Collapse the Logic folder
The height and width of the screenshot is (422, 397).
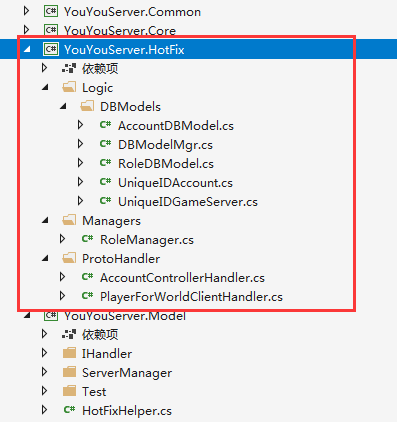pyautogui.click(x=45, y=88)
